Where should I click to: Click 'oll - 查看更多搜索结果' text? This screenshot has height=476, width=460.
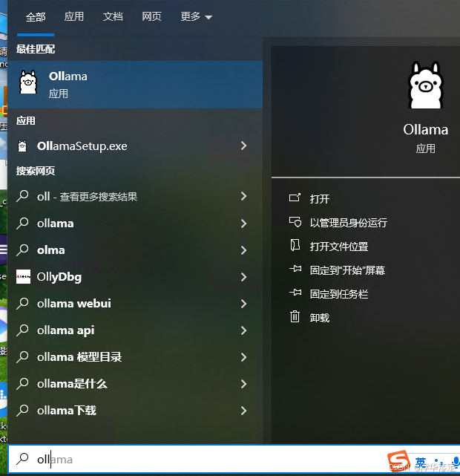click(x=88, y=197)
